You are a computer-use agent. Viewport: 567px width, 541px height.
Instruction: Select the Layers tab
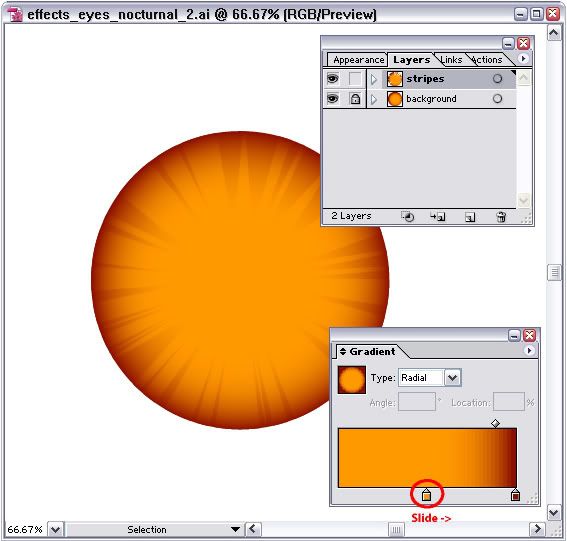tap(412, 60)
